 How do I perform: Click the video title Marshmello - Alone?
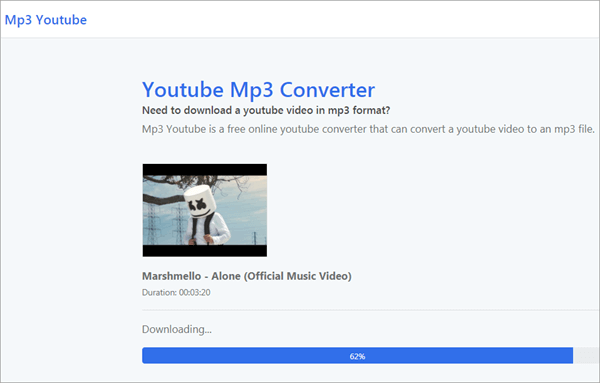click(247, 276)
